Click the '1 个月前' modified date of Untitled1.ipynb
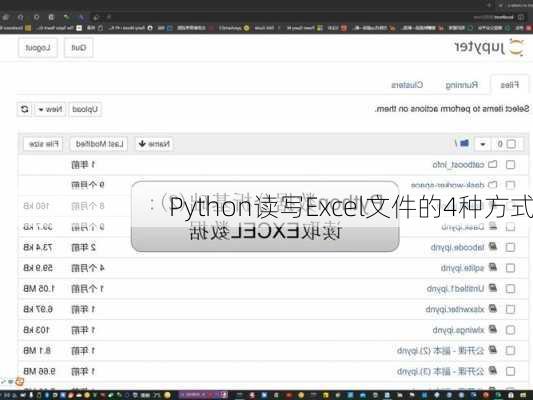 coord(87,289)
